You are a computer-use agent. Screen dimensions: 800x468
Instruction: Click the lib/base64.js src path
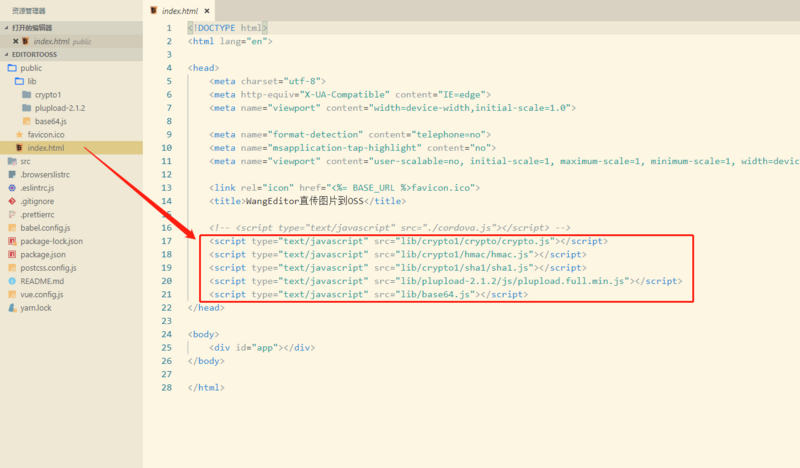(x=435, y=294)
